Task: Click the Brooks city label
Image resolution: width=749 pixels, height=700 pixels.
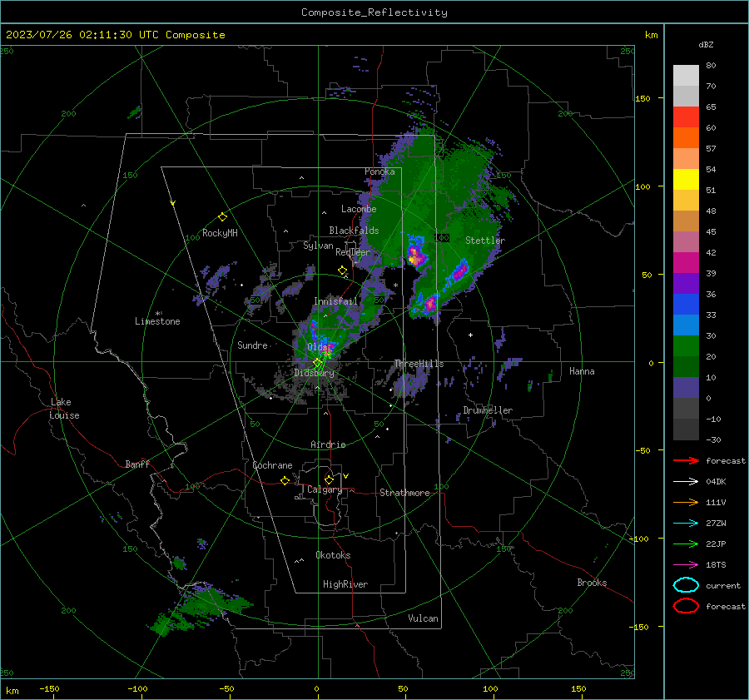Action: coord(592,583)
